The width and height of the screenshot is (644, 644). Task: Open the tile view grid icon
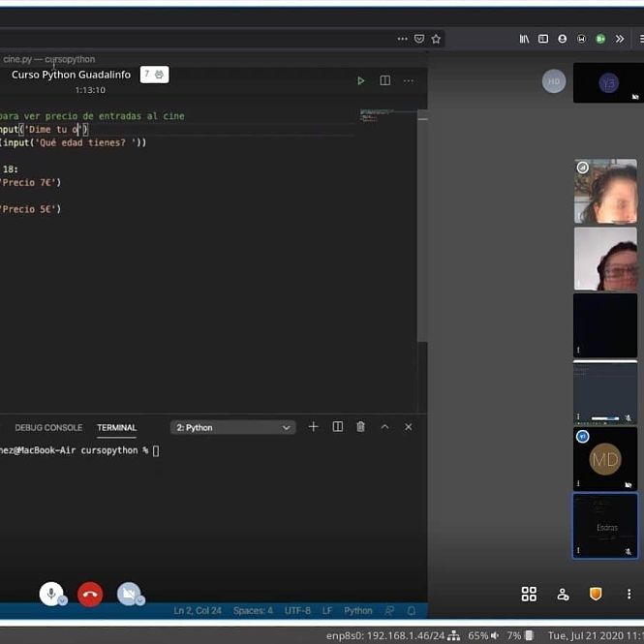(x=529, y=594)
